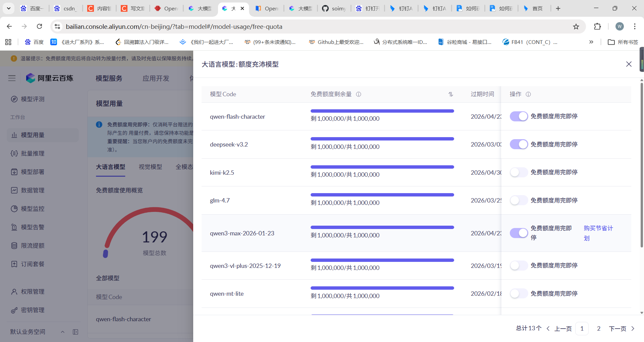Click the 阿里云百炼 logo

pyautogui.click(x=50, y=78)
